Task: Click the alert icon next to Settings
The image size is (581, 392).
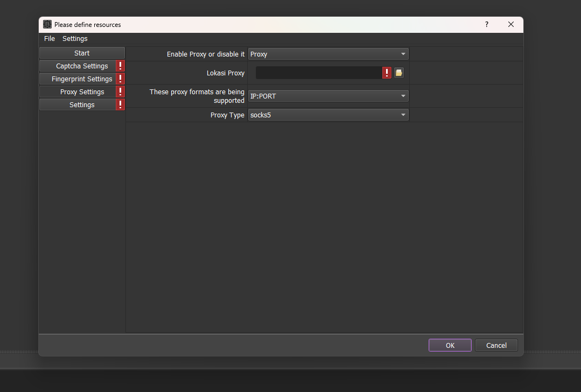Action: pyautogui.click(x=120, y=104)
